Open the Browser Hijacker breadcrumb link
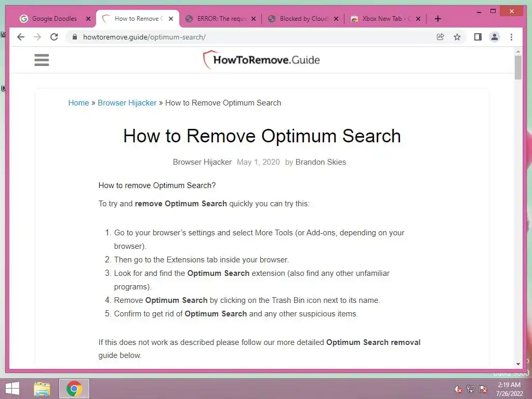The image size is (532, 399). [x=127, y=103]
